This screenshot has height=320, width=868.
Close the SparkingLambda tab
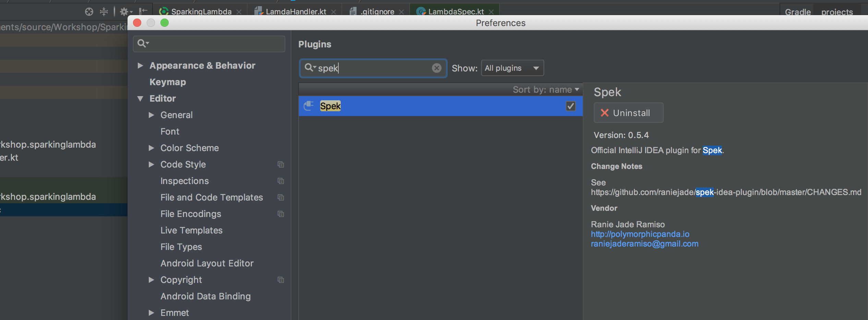tap(239, 12)
